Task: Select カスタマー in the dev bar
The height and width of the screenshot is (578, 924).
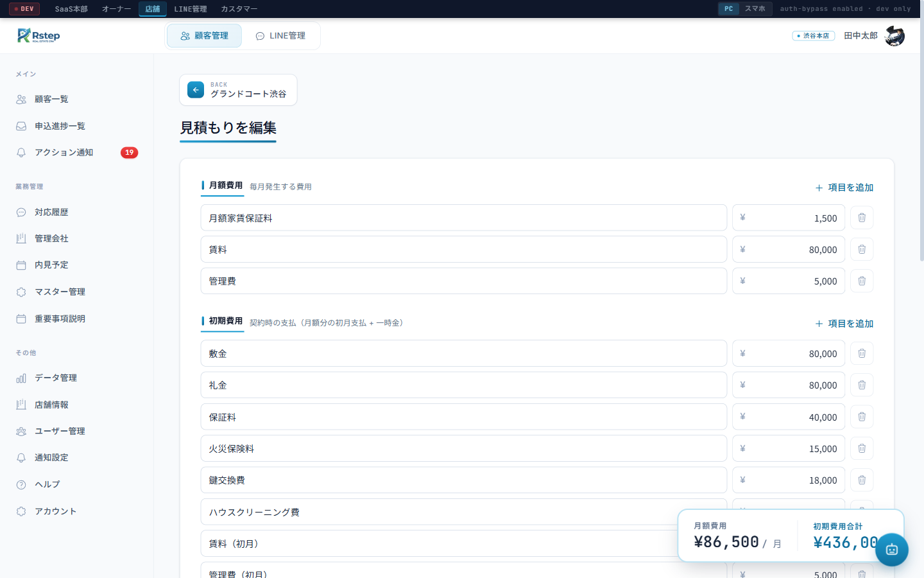Action: (239, 9)
